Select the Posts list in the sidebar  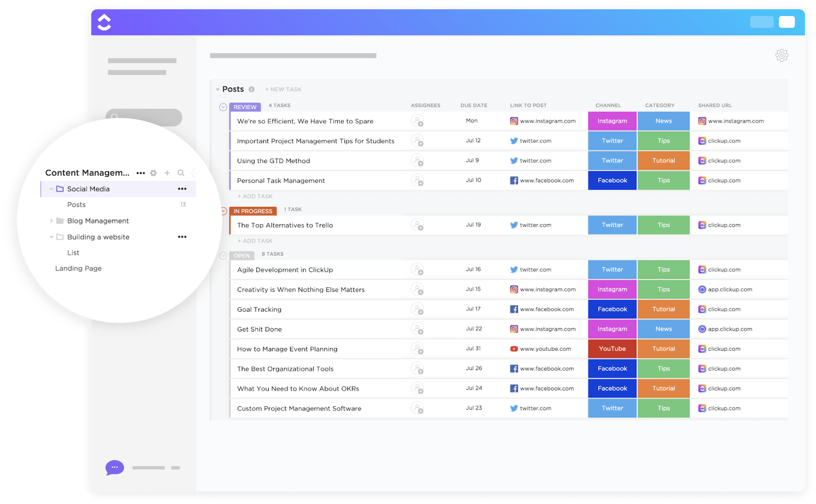point(76,204)
